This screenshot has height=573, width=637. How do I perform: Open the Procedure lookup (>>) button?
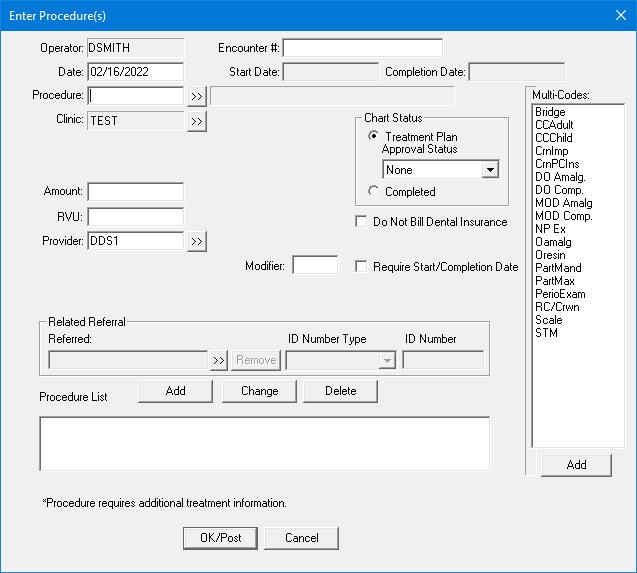[x=196, y=96]
